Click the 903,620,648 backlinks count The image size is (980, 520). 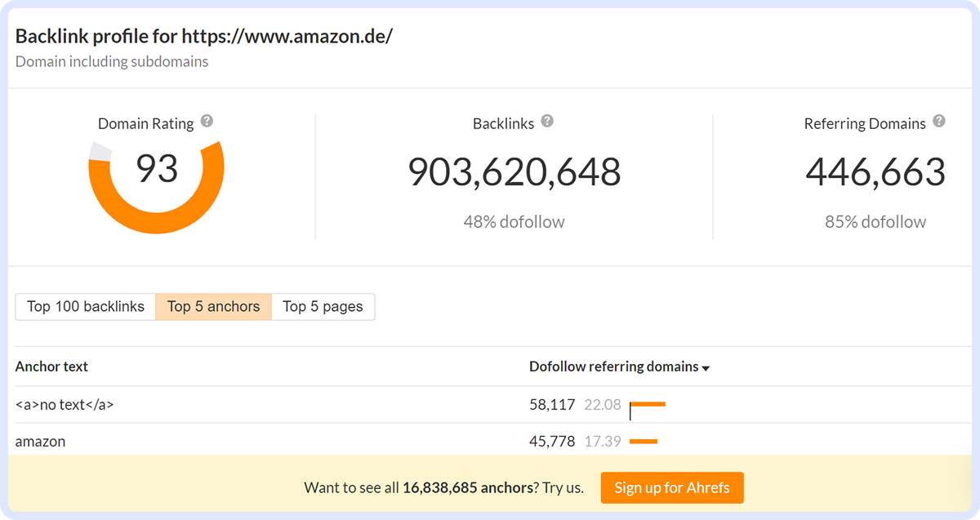tap(514, 172)
